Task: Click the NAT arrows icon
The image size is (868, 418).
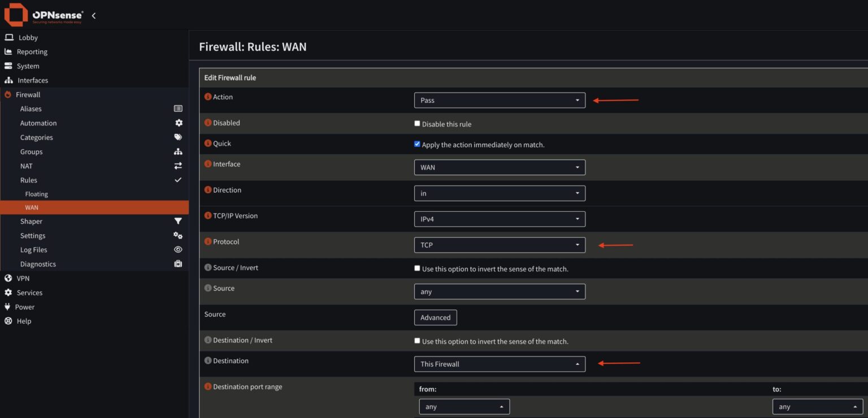Action: point(178,166)
